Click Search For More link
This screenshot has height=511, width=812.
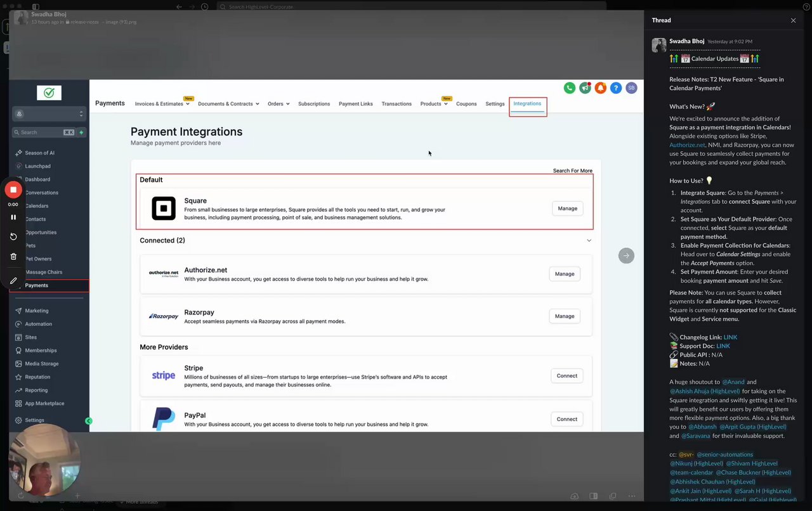point(572,171)
